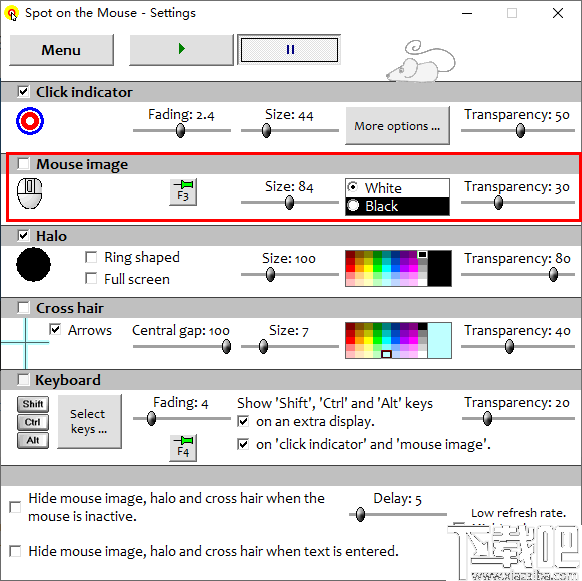The image size is (582, 581).
Task: Click the black halo preview circle
Action: coord(33,264)
